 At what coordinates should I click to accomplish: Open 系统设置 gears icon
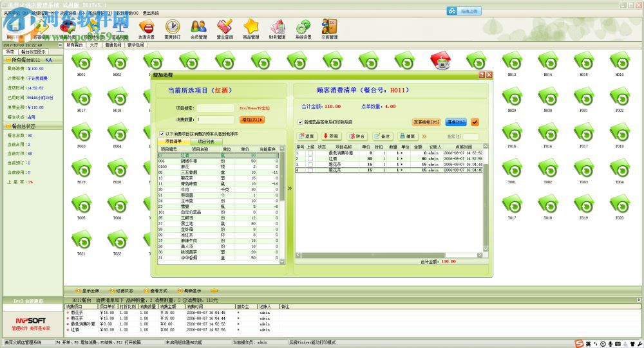tap(303, 29)
